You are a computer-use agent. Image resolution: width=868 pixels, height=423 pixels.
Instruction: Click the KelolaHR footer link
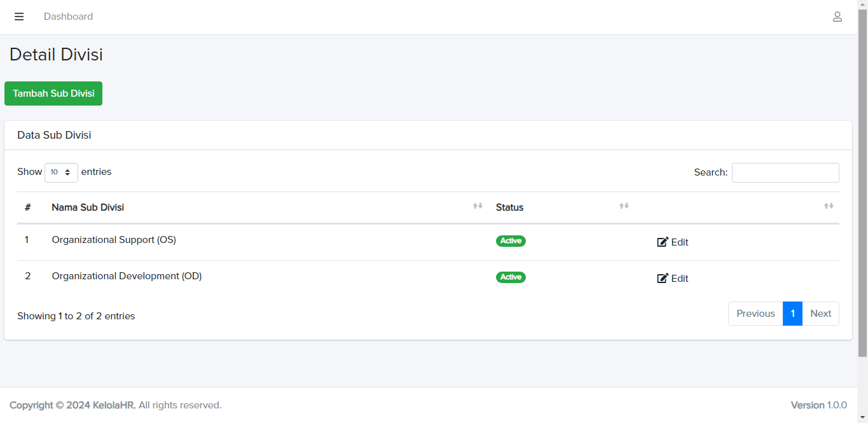(x=114, y=405)
